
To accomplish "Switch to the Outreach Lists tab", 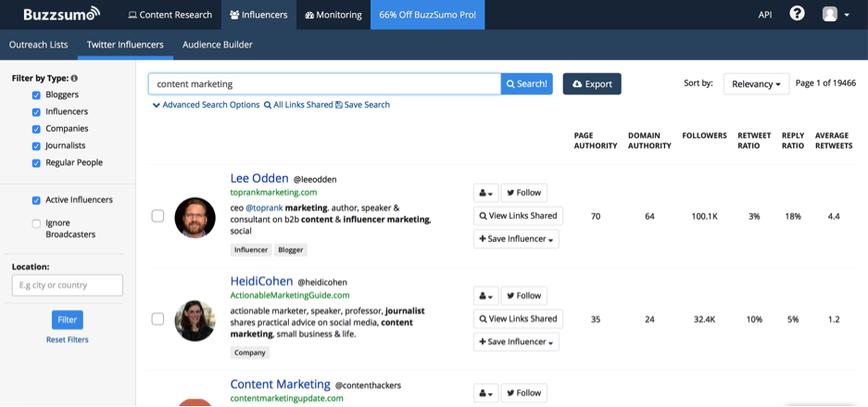I will pyautogui.click(x=38, y=45).
